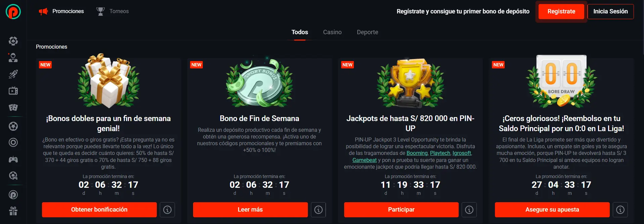Follow the Gamebeat provider link
The height and width of the screenshot is (224, 644).
364,160
